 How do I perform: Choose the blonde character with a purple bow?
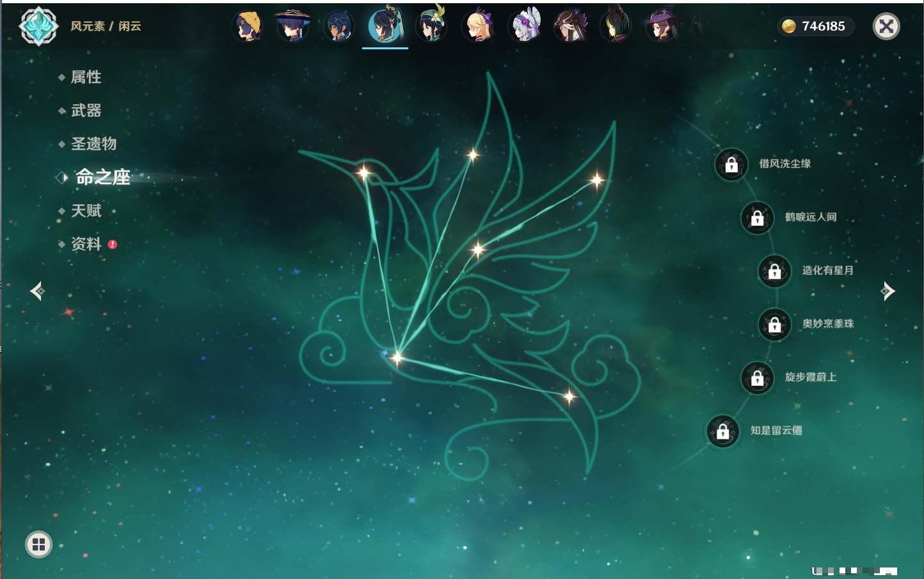477,26
